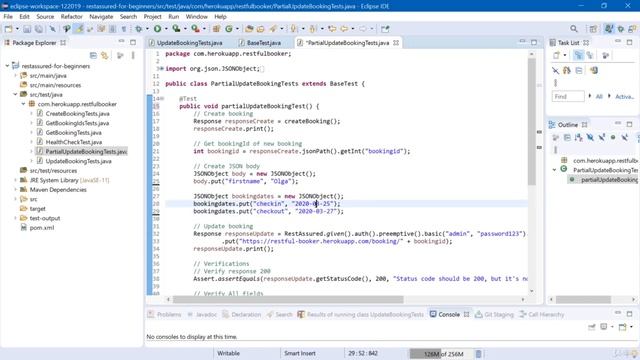
Task: Click the Pin Editor toolbar icon
Action: [385, 29]
